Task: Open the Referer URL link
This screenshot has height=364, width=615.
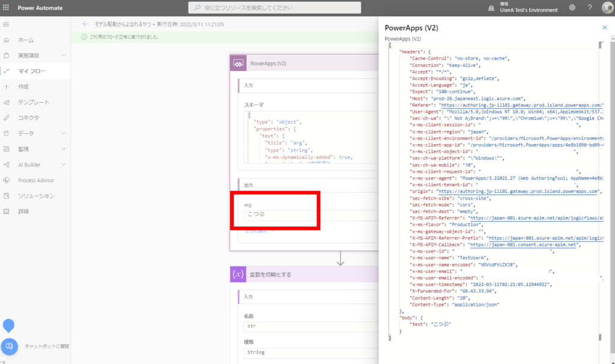Action: tap(521, 105)
